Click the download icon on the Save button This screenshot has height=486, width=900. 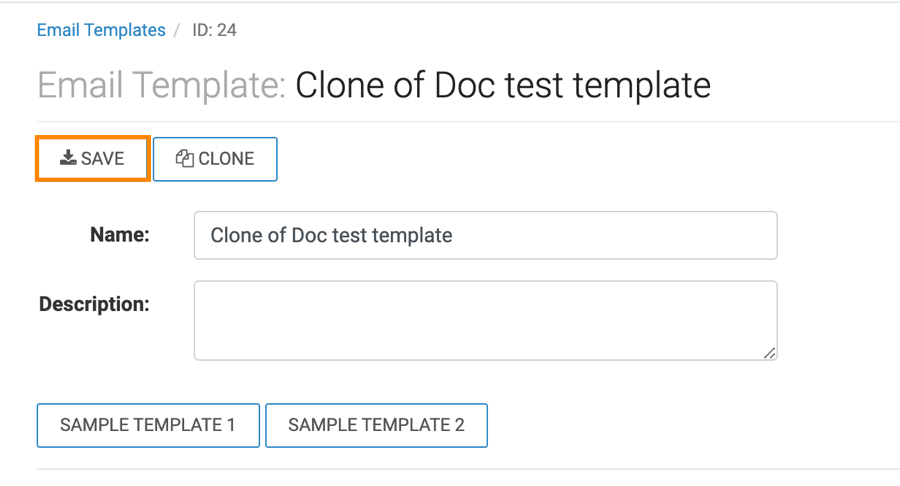point(68,158)
